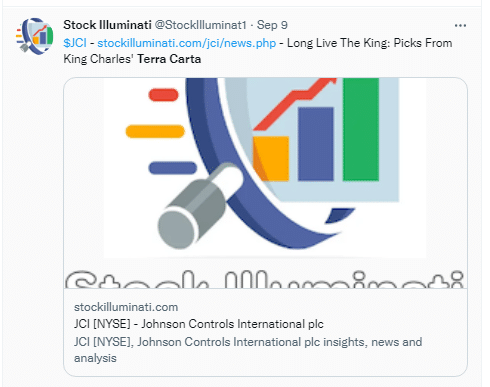Screen dimensions: 490x387
Task: Click the stockilluminati.com card domain text
Action: tap(126, 307)
